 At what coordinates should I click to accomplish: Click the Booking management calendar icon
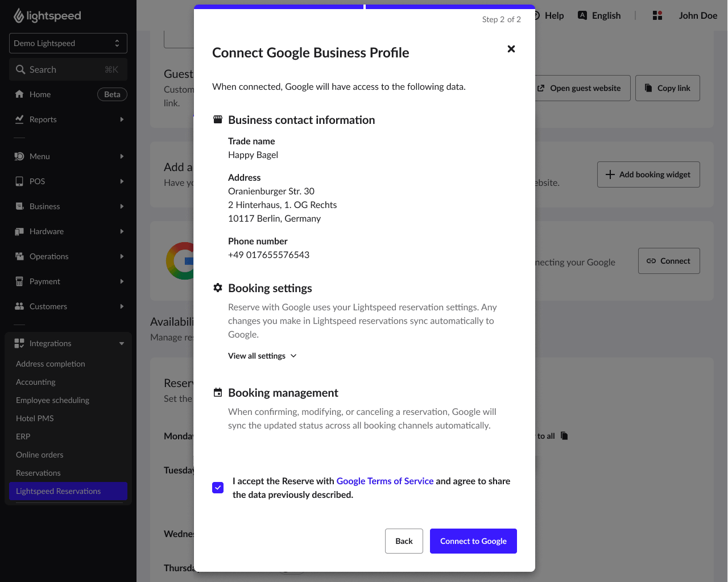(x=218, y=392)
